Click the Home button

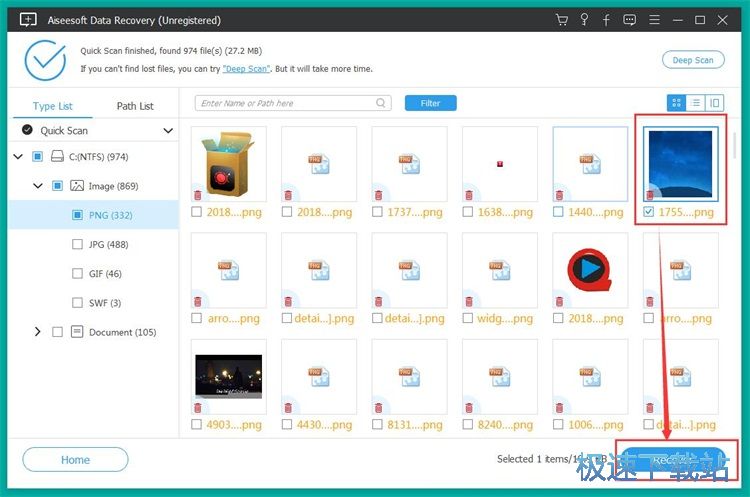coord(75,460)
